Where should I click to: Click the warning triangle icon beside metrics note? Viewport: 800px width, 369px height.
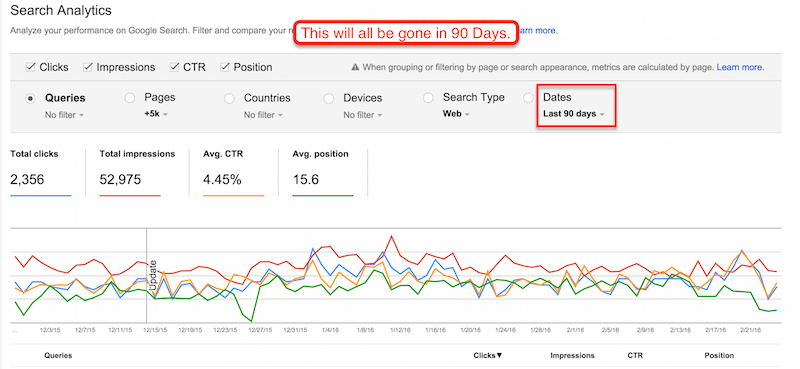pyautogui.click(x=355, y=67)
